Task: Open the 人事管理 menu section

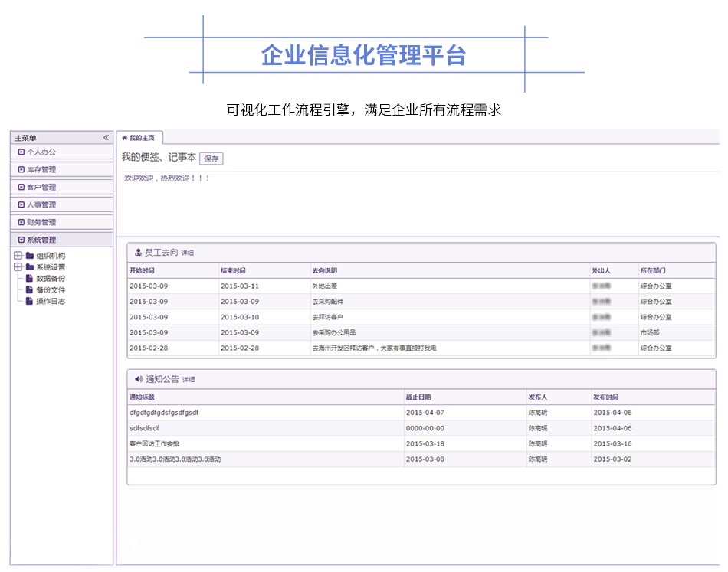Action: pyautogui.click(x=61, y=204)
